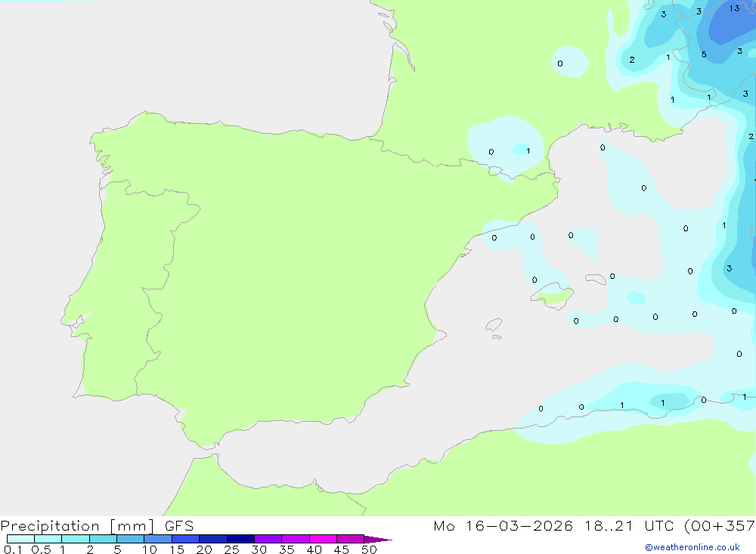Pick the violet legend swatch between 30 and 35
This screenshot has width=756, height=554.
point(268,539)
